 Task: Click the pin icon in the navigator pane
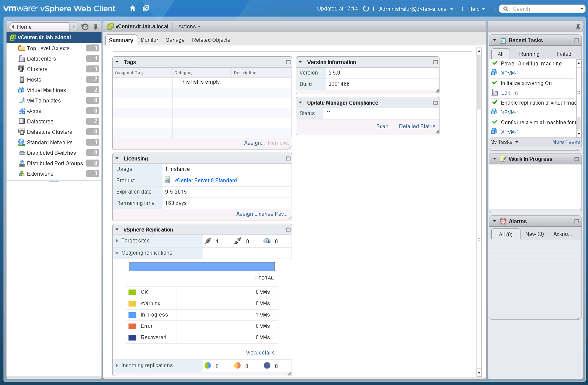coord(95,27)
